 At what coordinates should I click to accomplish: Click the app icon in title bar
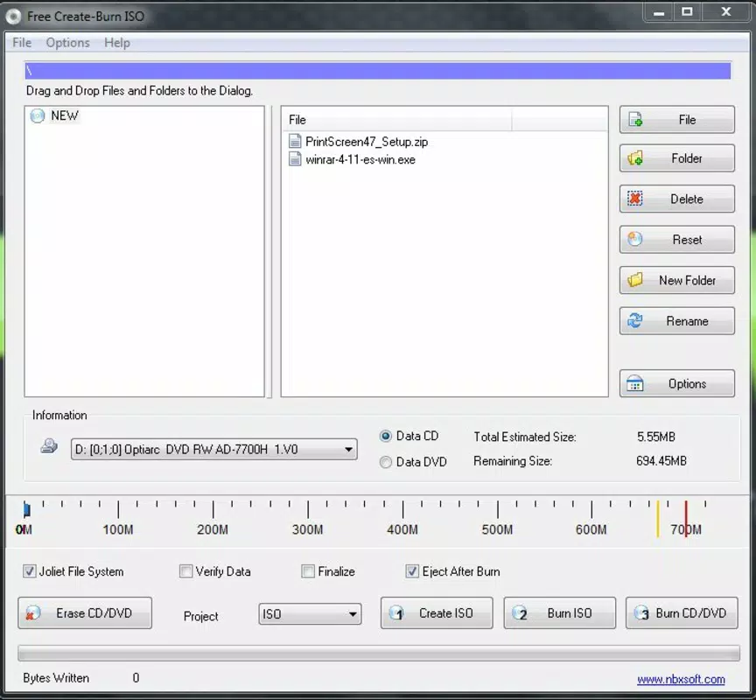coord(13,17)
